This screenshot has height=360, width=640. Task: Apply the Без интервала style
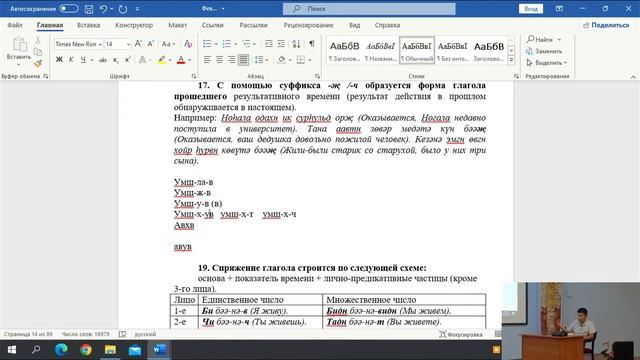coord(452,51)
